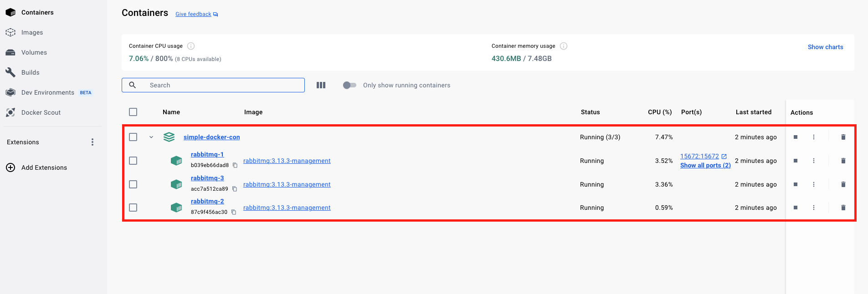Open the simple-docker-con link
Screen dimensions: 868x294
(211, 137)
